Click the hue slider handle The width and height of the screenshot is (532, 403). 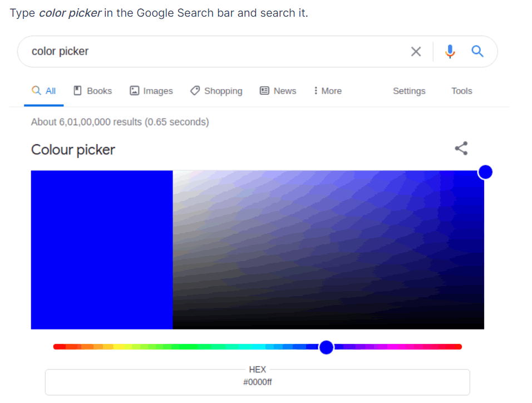(x=326, y=347)
